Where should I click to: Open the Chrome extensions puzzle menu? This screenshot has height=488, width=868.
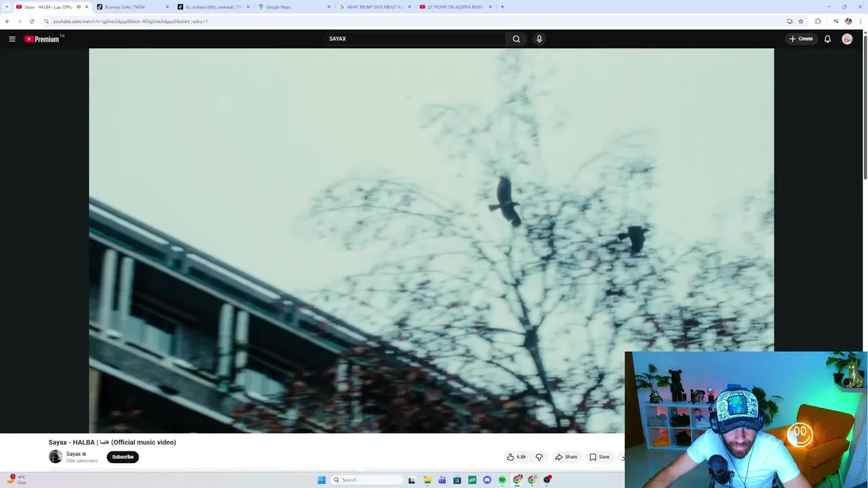(x=818, y=21)
